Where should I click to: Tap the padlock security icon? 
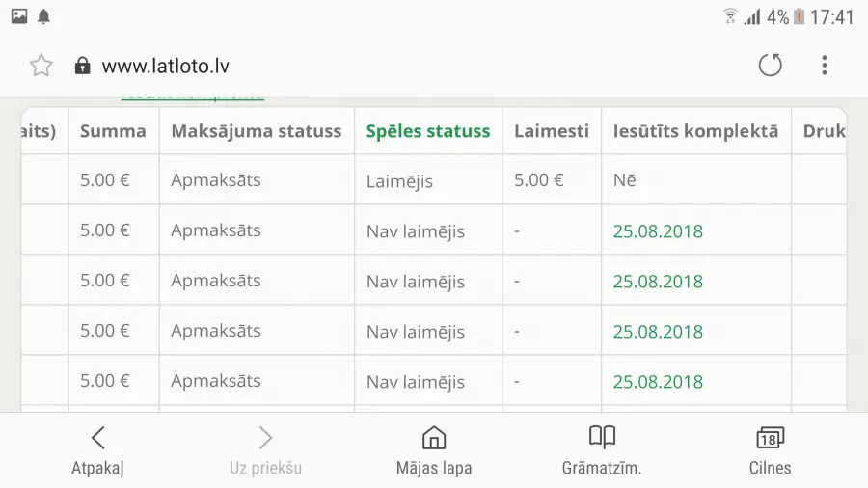pos(83,66)
